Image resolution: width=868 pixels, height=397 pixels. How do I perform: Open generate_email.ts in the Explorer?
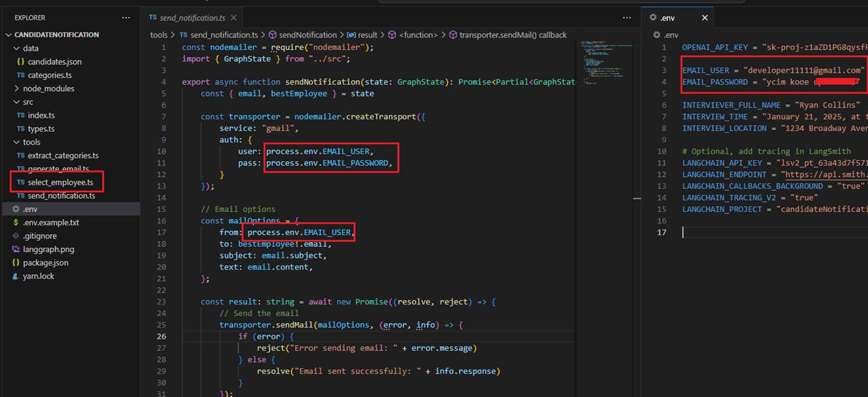58,169
